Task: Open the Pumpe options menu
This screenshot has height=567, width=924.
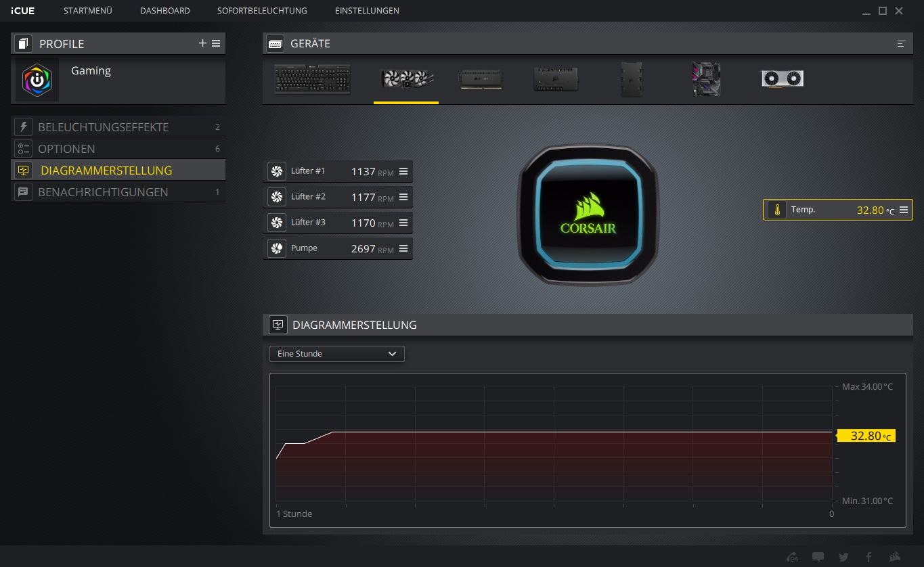Action: pos(403,248)
